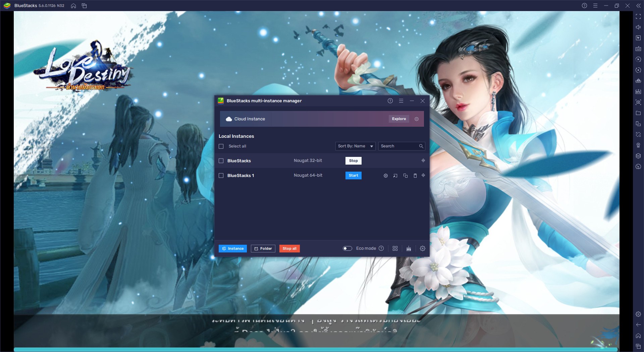Click the Nougat 32-bit label
This screenshot has height=352, width=644.
pyautogui.click(x=308, y=161)
